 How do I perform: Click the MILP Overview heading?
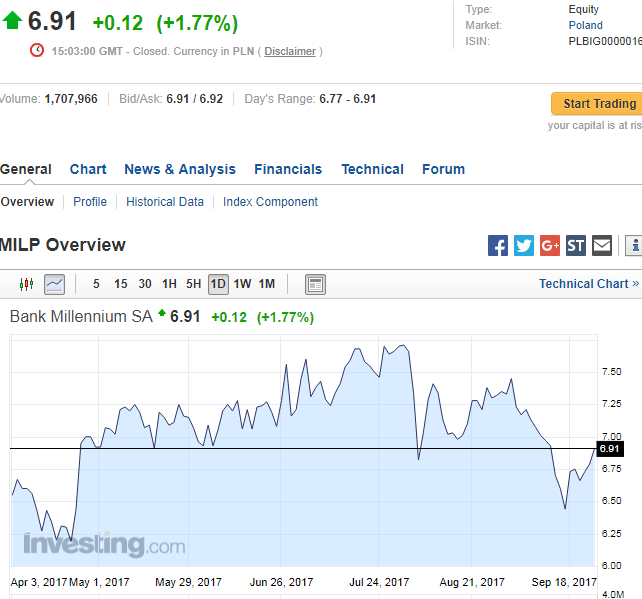point(63,245)
